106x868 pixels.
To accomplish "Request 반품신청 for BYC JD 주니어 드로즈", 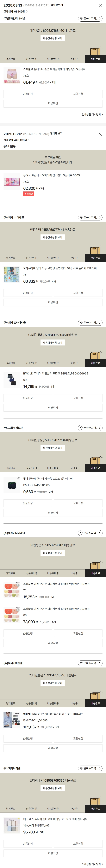I will click(x=28, y=398).
